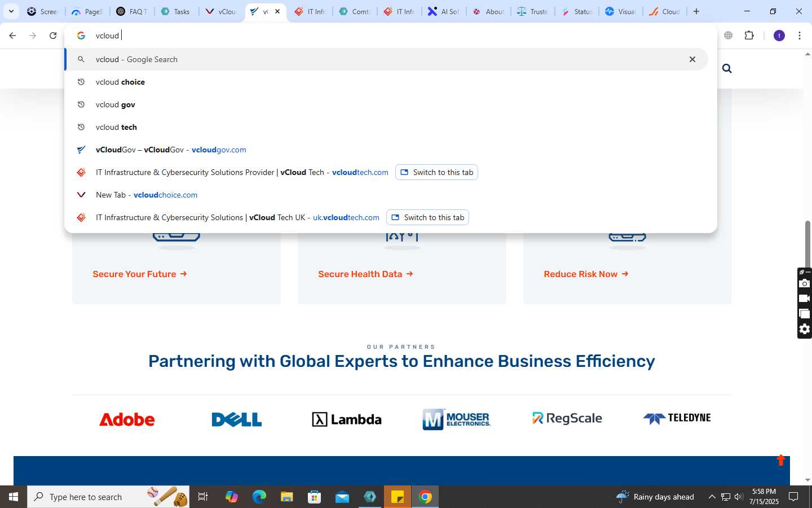
Task: Remove the vcloud Google Search suggestion
Action: tap(692, 59)
